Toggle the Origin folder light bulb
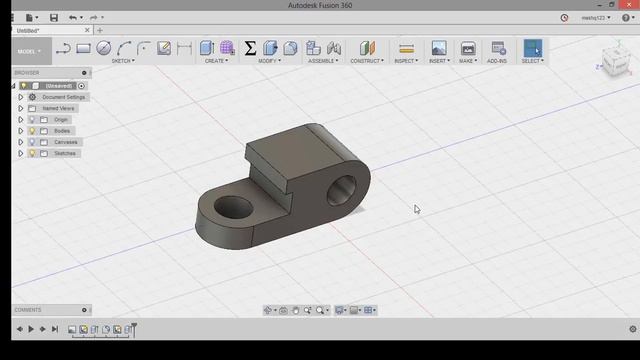Screen dimensions: 640x360 (x=32, y=120)
